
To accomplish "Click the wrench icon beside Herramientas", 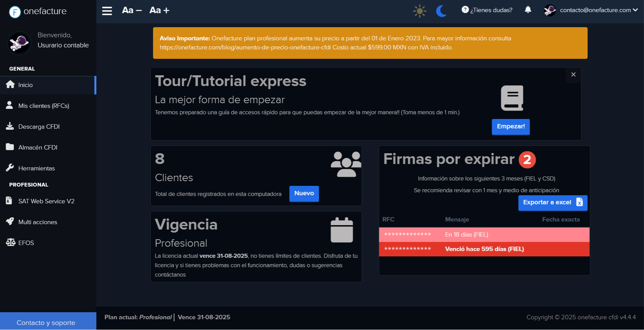I will [10, 168].
